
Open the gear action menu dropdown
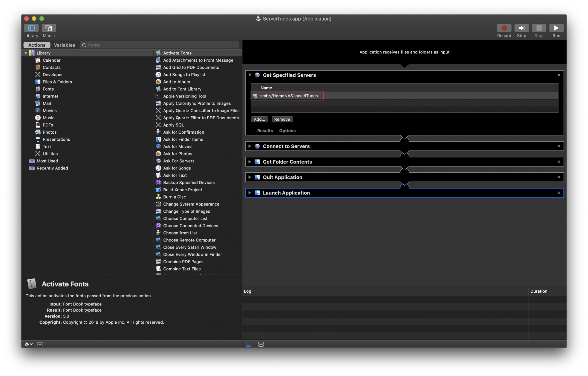(x=29, y=344)
